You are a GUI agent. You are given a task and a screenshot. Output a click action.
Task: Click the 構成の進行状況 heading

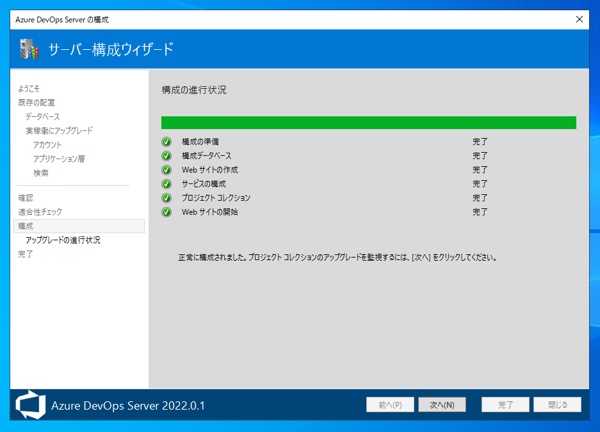194,90
